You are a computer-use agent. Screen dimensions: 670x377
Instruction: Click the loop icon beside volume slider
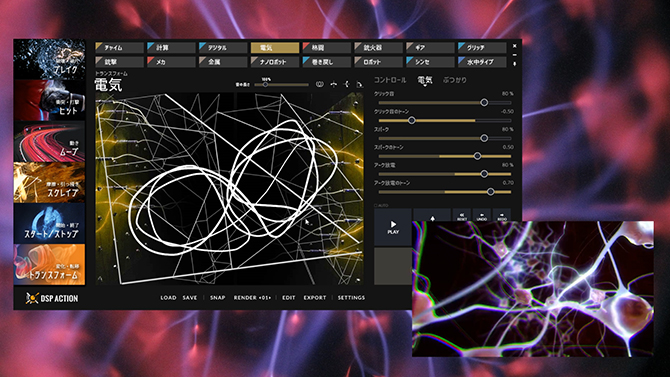(x=319, y=84)
